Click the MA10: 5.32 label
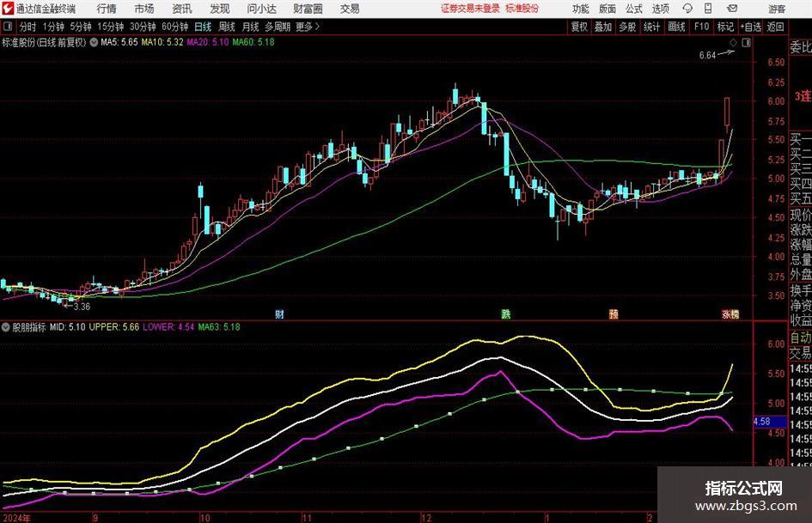The image size is (812, 523). coord(162,42)
